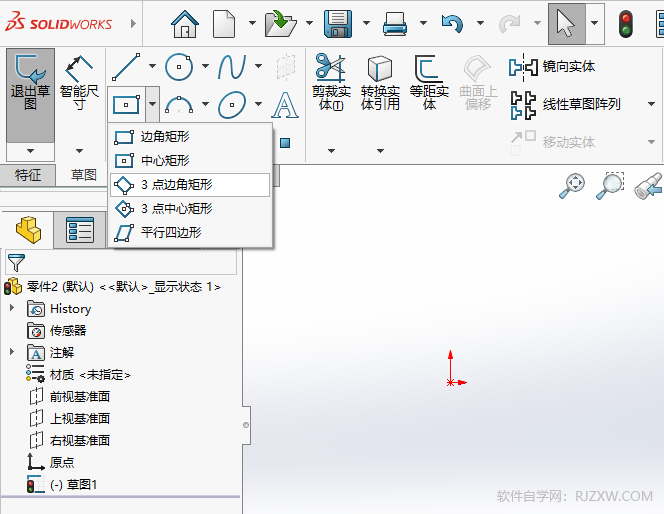This screenshot has height=514, width=664.
Task: Open the dropdown arrow next to Save
Action: click(366, 24)
